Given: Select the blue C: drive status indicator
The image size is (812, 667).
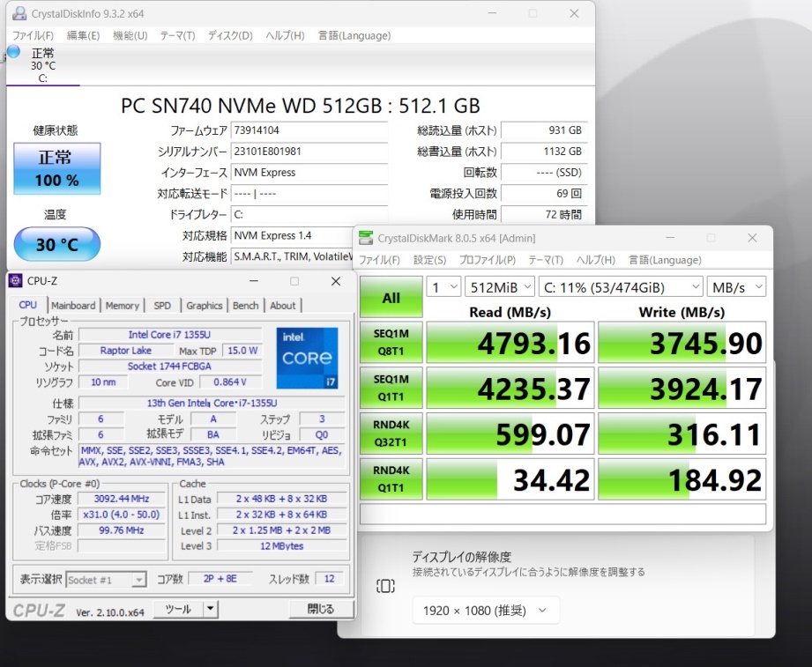Looking at the screenshot, I should [x=13, y=51].
